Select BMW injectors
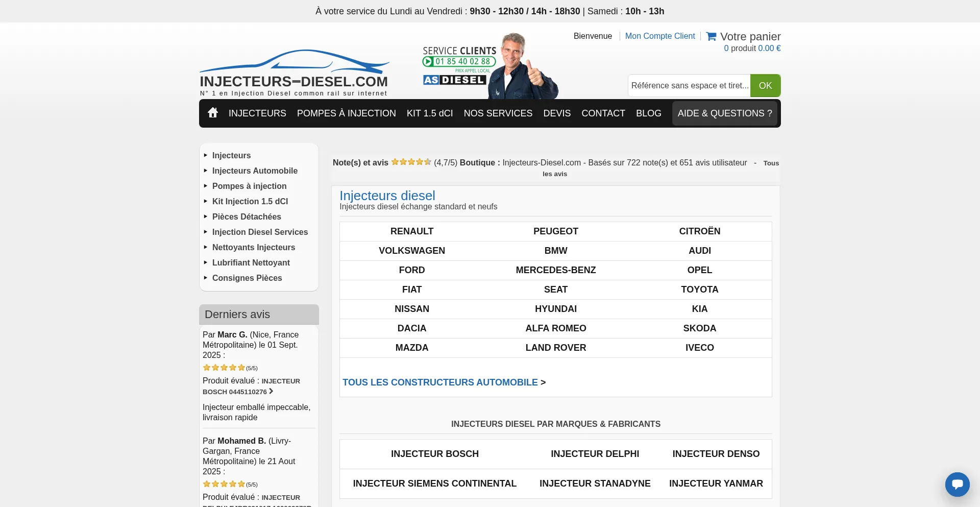Screen dimensions: 980x507 click(x=556, y=251)
